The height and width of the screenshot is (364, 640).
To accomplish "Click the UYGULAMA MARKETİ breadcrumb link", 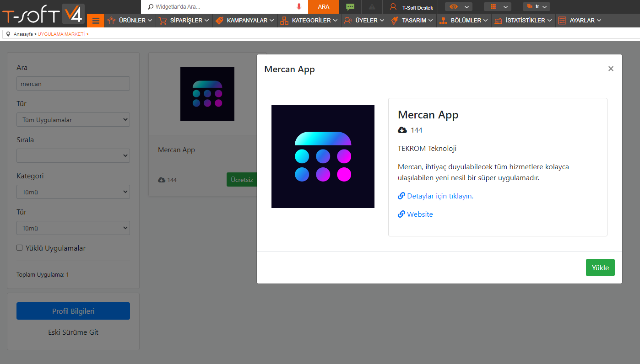I will [x=61, y=34].
